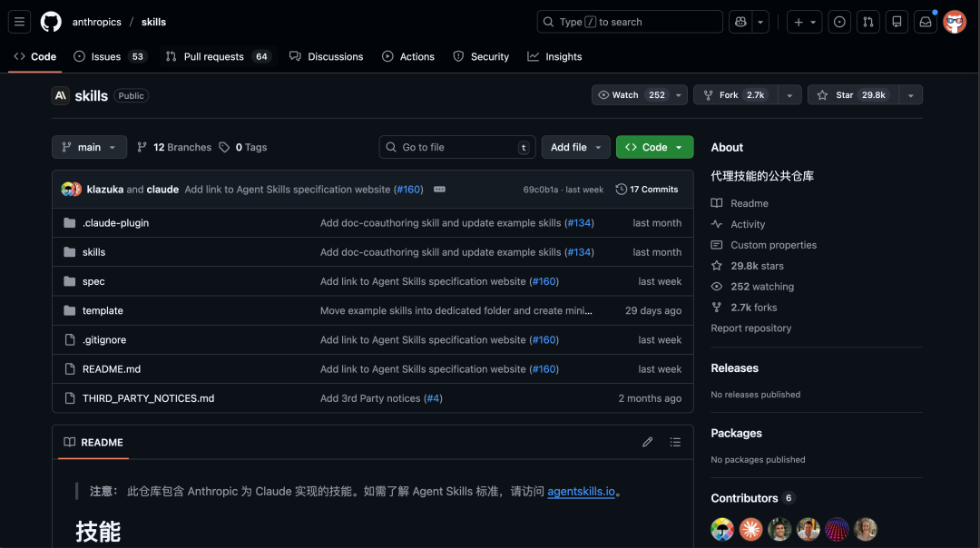Open the Discussions tab

pyautogui.click(x=327, y=56)
